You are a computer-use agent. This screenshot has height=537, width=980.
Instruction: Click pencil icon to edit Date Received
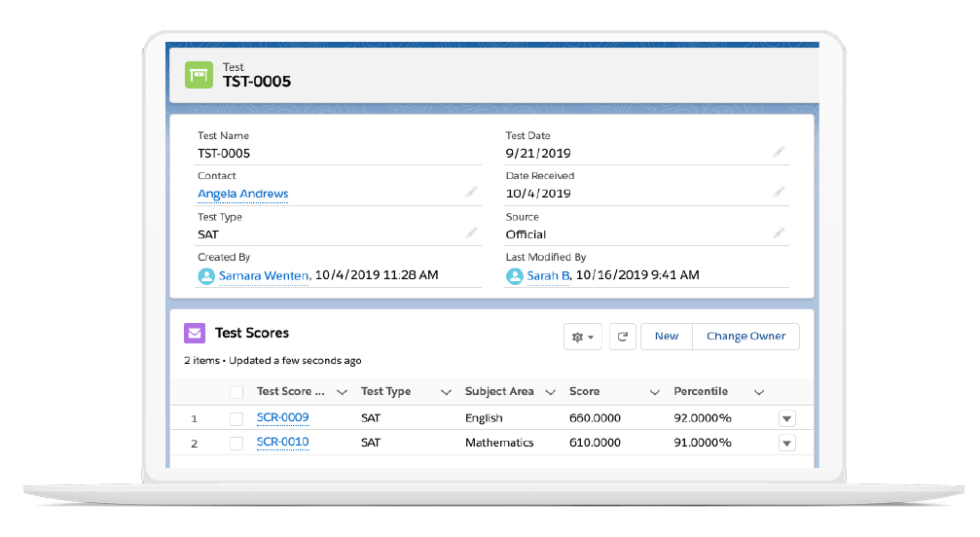pos(779,193)
